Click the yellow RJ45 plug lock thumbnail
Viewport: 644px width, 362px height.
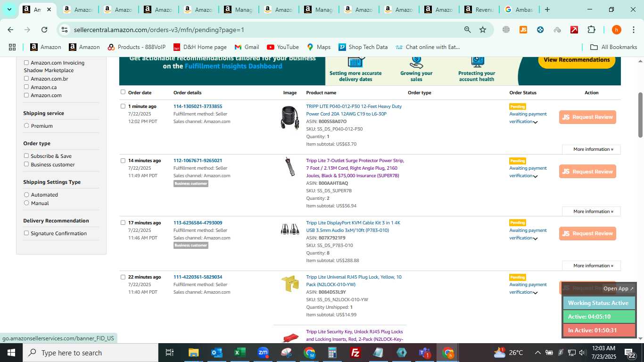290,284
